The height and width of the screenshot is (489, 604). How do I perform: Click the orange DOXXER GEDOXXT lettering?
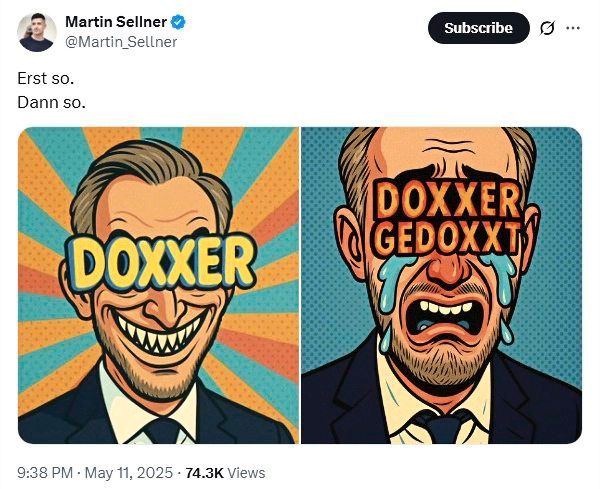pos(447,219)
